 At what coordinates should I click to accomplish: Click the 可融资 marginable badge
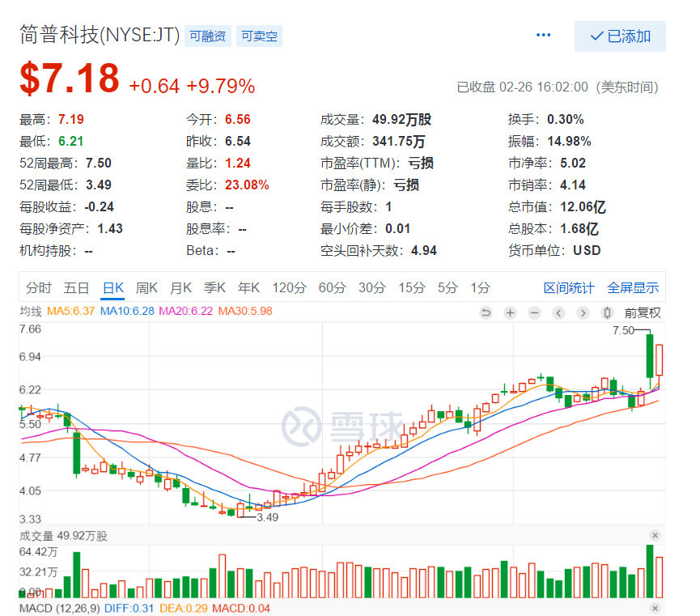(x=207, y=36)
